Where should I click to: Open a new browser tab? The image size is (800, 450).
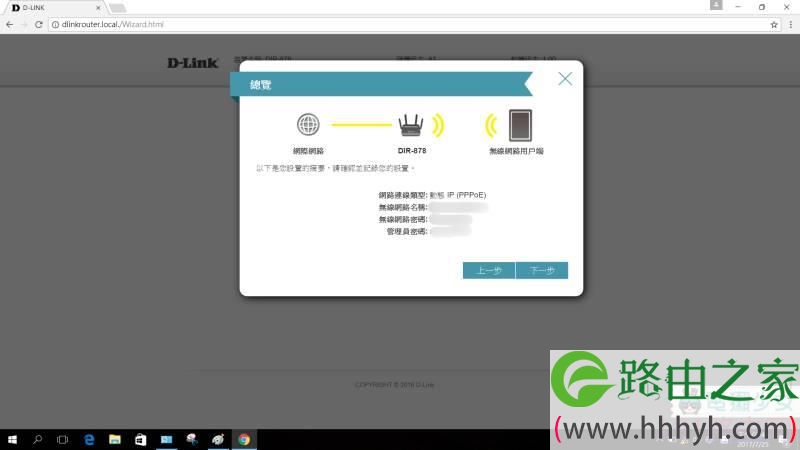point(117,8)
